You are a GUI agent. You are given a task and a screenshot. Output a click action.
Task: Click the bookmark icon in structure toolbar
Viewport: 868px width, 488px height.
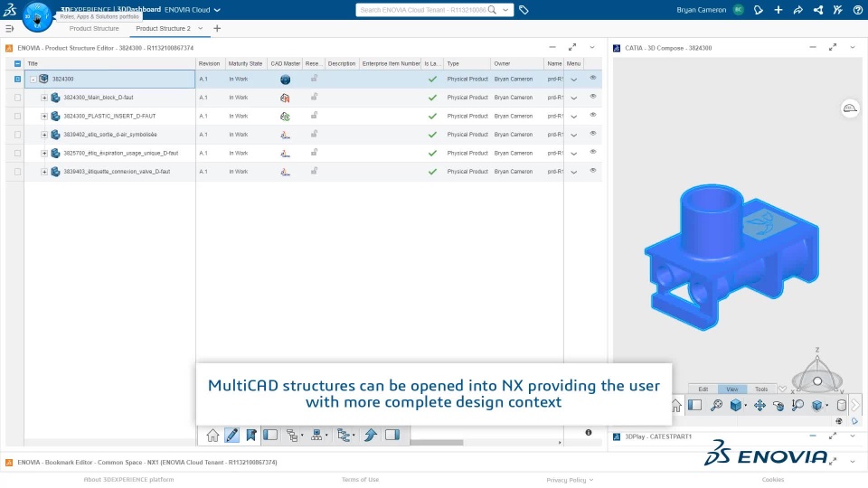[251, 436]
